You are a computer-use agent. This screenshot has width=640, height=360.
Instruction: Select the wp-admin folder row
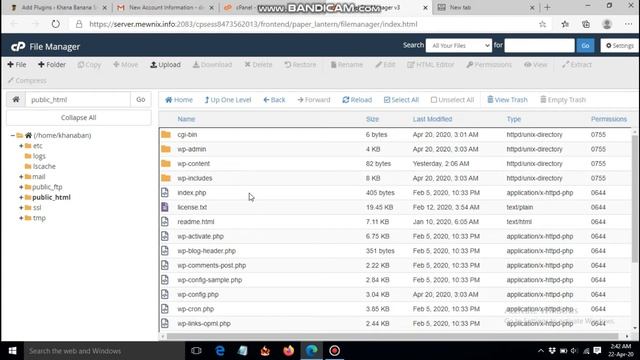click(x=395, y=149)
